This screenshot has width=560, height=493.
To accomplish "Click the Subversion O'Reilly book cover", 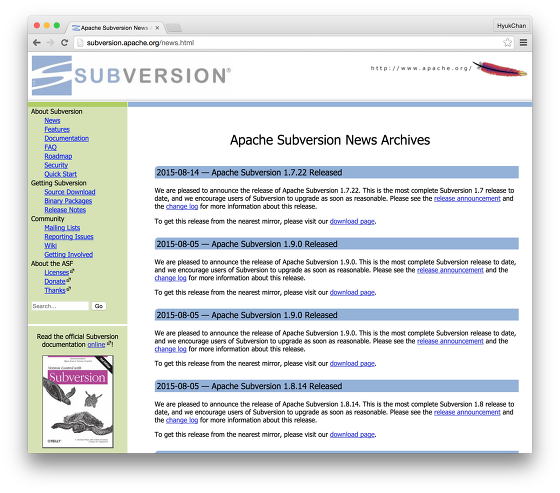I will click(78, 401).
